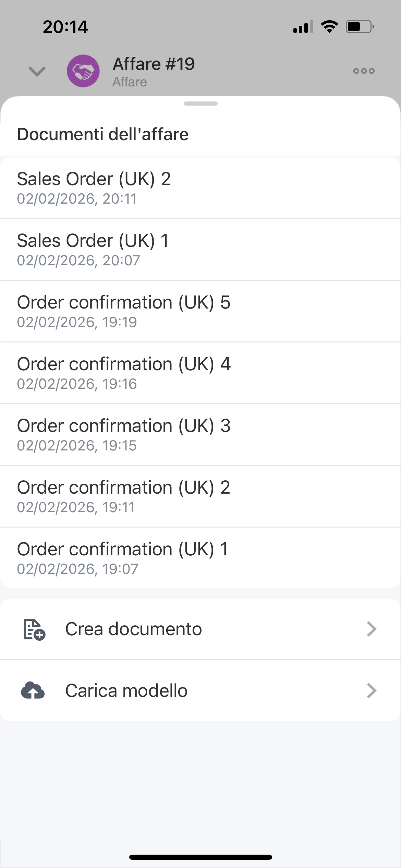
Task: Open Sales Order (UK) 2 document
Action: point(200,188)
